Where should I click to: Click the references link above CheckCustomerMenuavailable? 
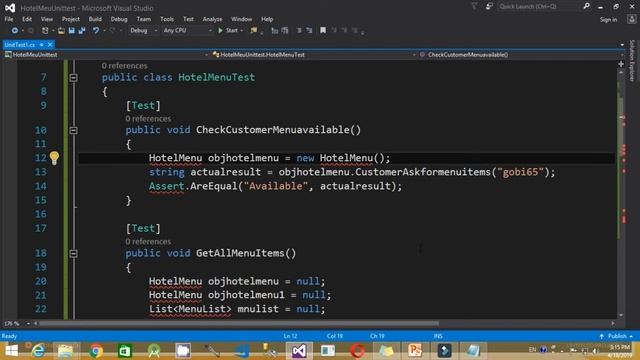pos(148,119)
